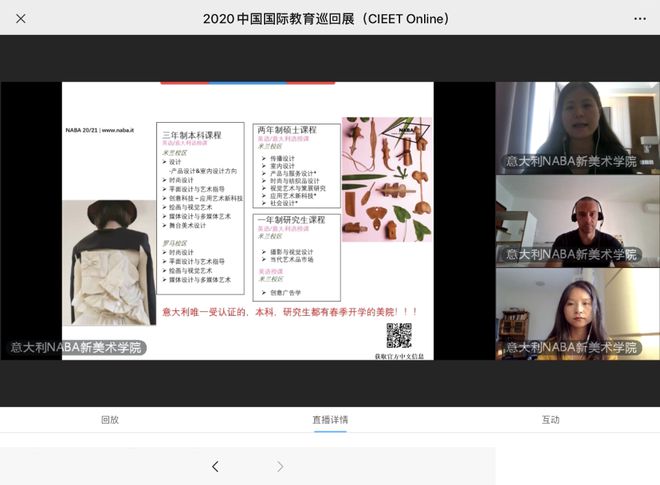Click the QR code on the slide
This screenshot has height=485, width=660.
[399, 336]
